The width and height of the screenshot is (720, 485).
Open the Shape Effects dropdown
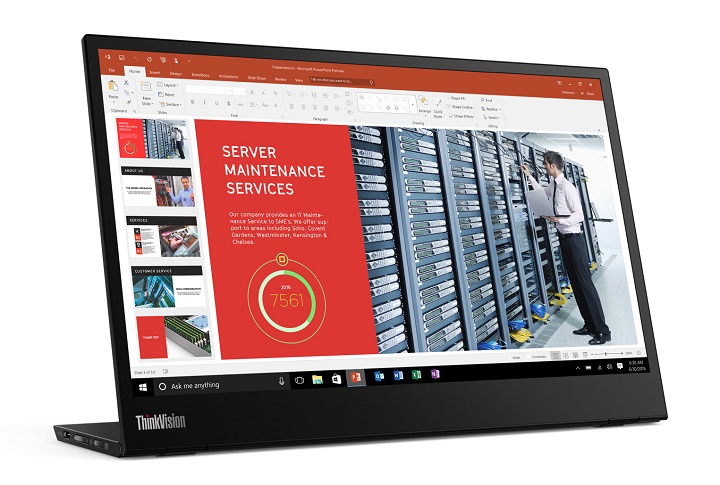pos(461,116)
